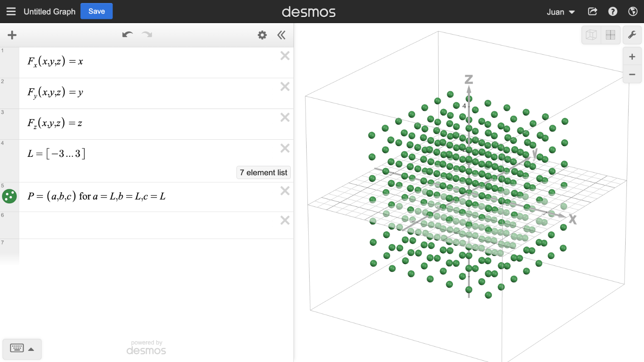Redo the last action

click(x=147, y=35)
